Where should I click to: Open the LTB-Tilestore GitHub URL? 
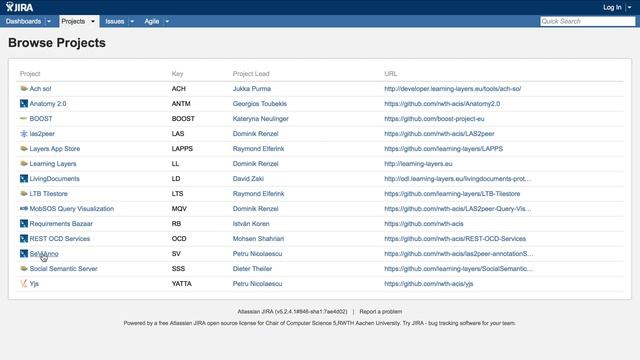[x=452, y=193]
